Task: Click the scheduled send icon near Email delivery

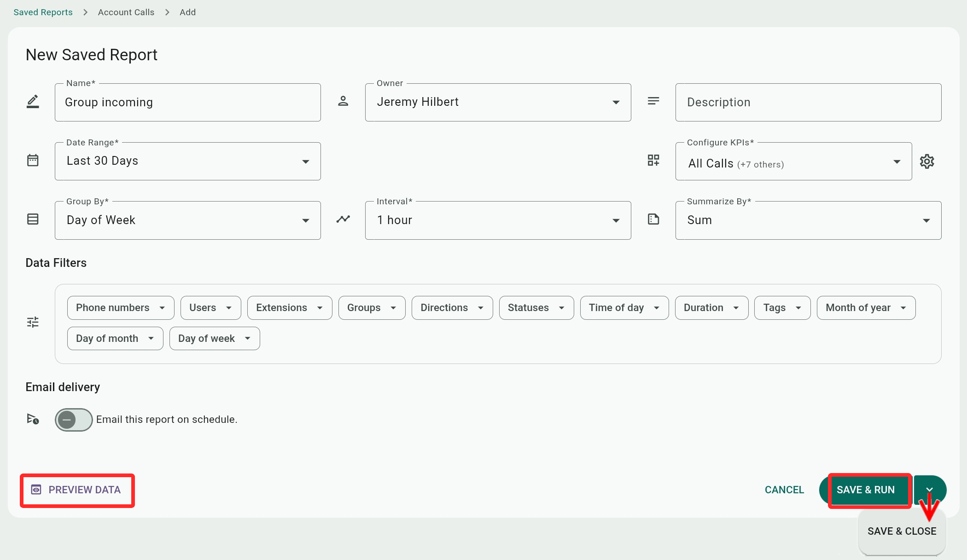Action: (33, 419)
